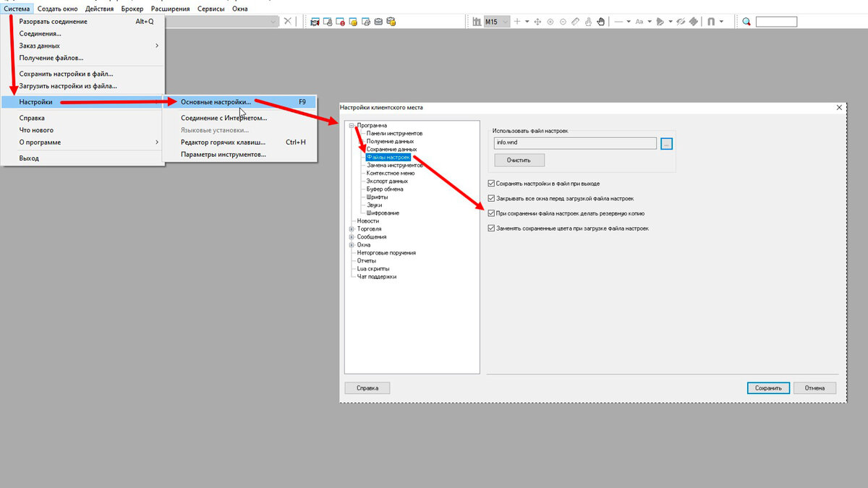Screen dimensions: 868x488
Task: Toggle 'Закрывать все окна перед загрузкой' checkbox
Action: tap(492, 198)
